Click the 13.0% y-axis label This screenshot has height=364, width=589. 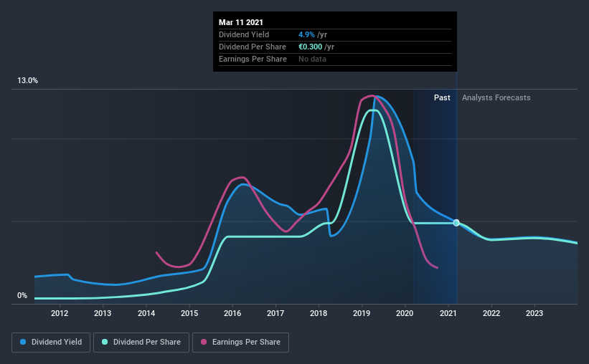[27, 81]
